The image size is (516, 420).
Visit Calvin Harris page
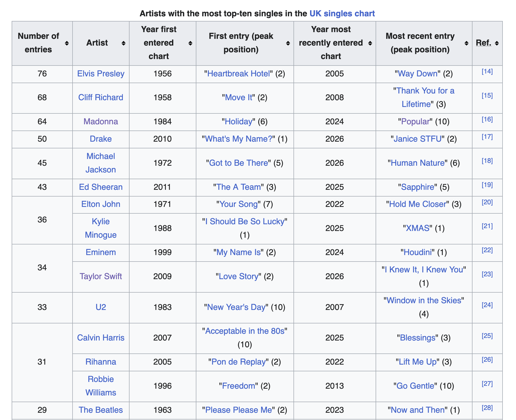point(101,338)
